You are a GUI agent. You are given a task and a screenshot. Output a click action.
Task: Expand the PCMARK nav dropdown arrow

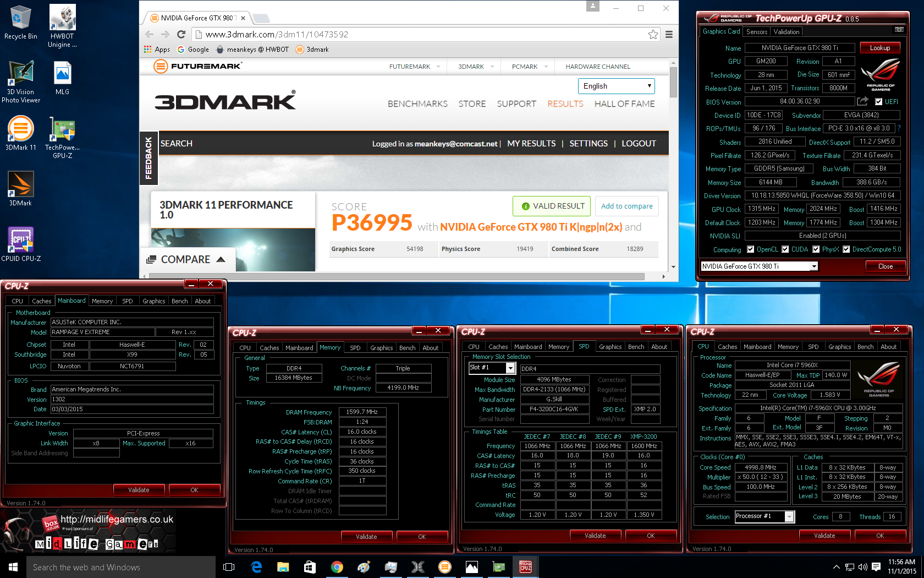click(546, 67)
